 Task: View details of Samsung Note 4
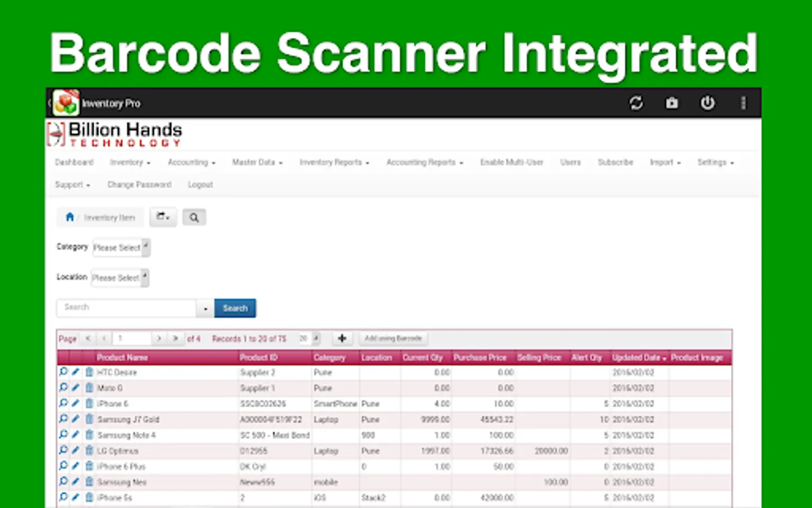[x=63, y=435]
